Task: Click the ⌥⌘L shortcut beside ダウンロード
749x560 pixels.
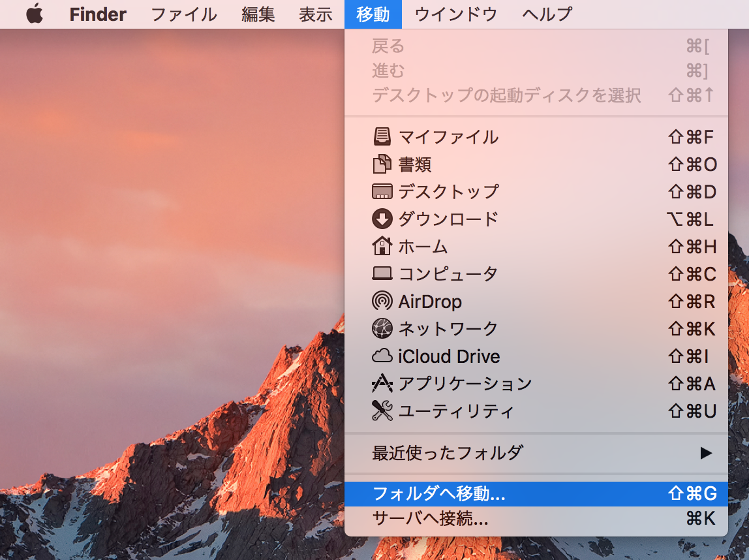Action: 690,219
